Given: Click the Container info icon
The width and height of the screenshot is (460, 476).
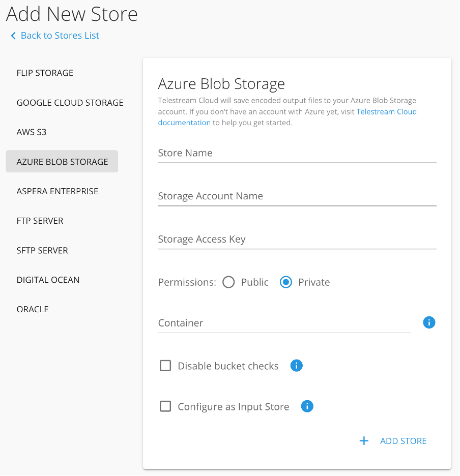Looking at the screenshot, I should pos(429,322).
